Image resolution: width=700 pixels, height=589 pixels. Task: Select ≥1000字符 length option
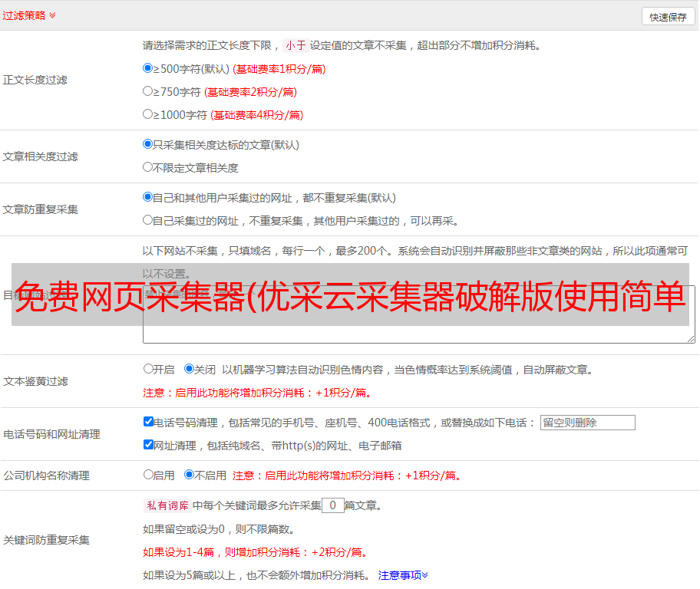pos(148,114)
